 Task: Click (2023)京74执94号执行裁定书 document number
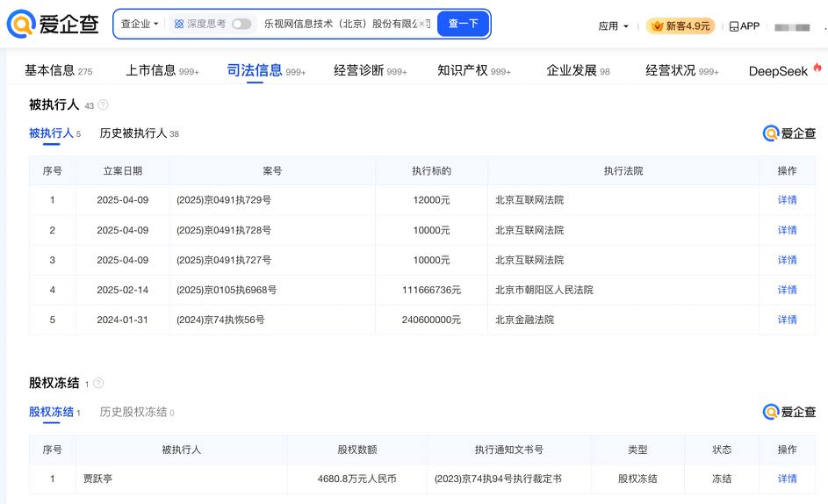click(x=498, y=479)
